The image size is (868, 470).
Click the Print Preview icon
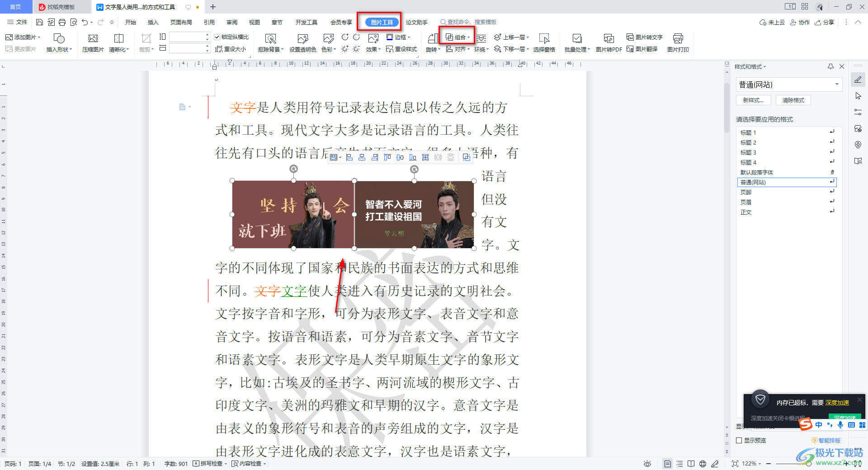[74, 22]
